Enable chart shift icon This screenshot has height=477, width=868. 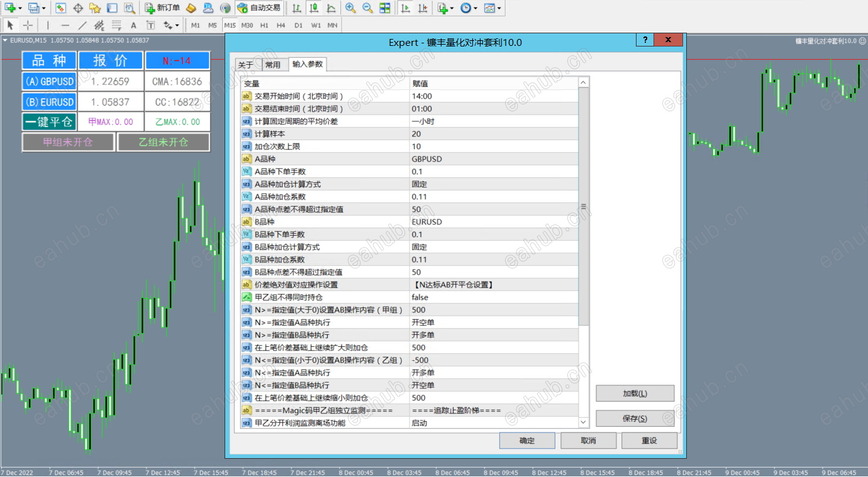423,8
